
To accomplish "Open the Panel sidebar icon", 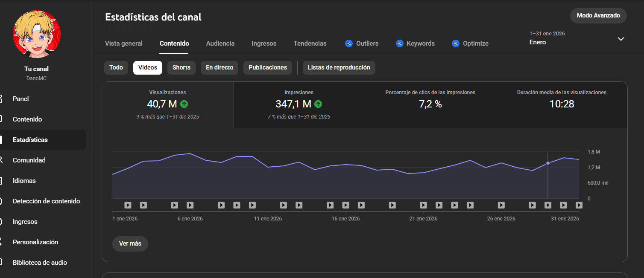I will [2, 99].
